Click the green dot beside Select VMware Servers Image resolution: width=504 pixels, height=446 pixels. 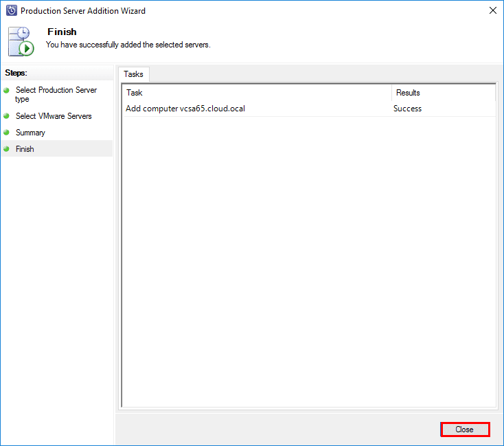[x=7, y=116]
